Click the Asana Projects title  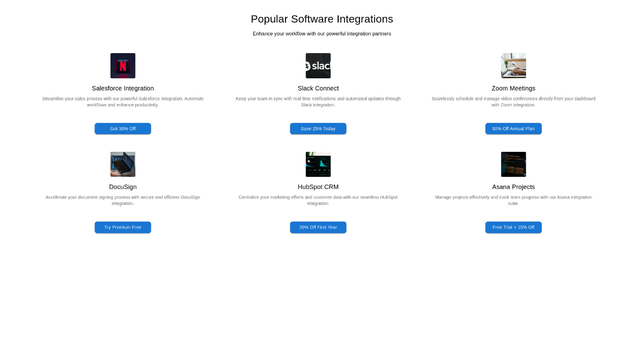tap(514, 187)
